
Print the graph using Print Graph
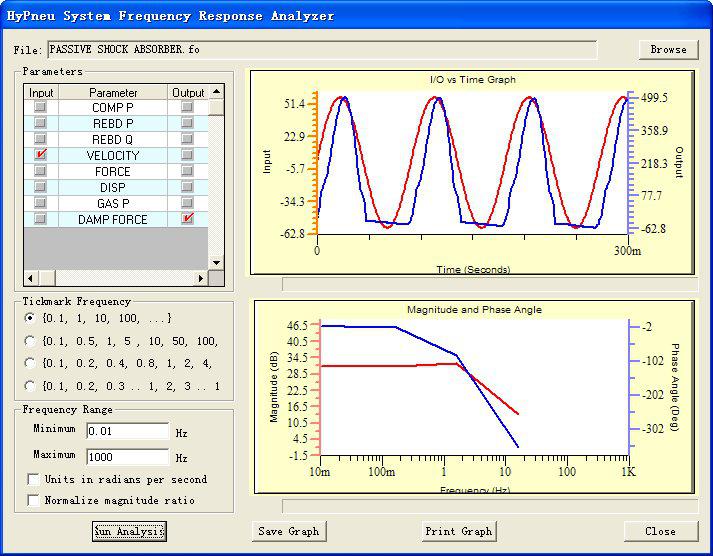[459, 531]
